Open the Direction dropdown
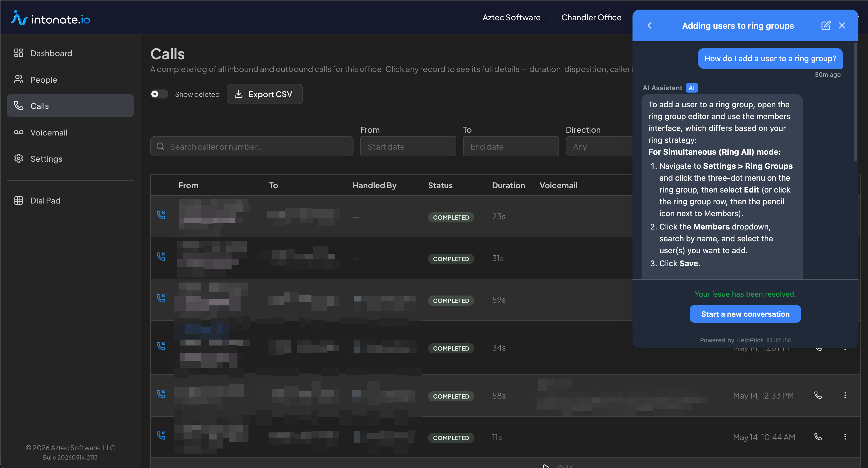The height and width of the screenshot is (468, 868). coord(599,146)
